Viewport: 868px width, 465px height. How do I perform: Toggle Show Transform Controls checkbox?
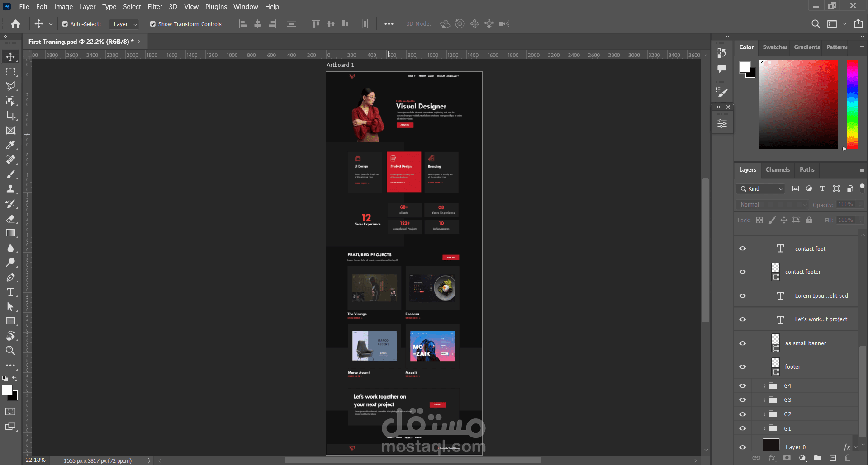[x=153, y=24]
